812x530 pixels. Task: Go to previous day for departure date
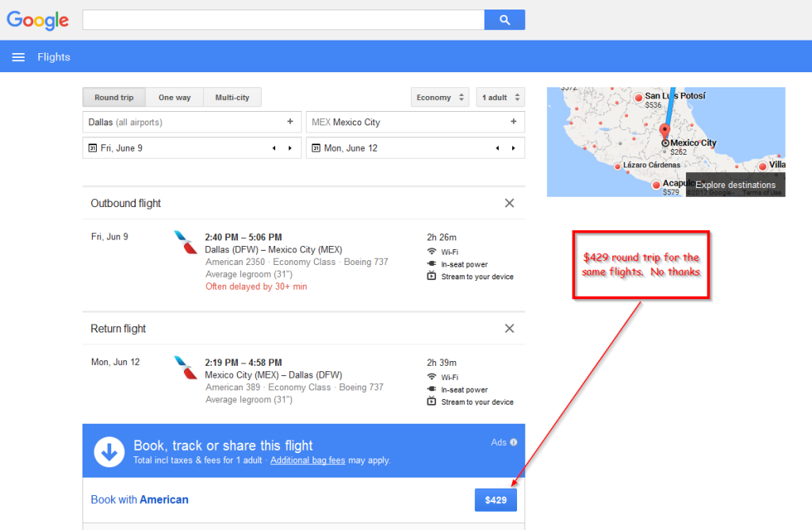[274, 148]
